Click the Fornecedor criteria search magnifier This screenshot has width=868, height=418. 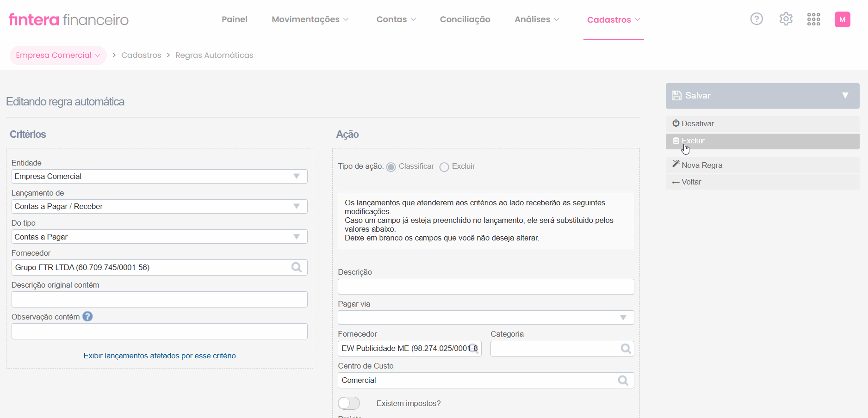pos(297,267)
